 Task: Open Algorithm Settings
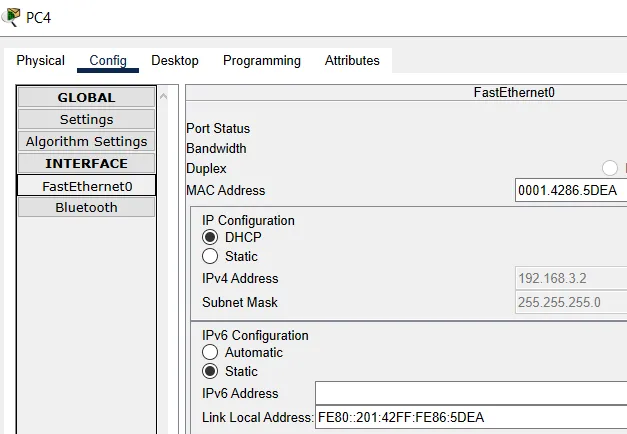point(86,142)
